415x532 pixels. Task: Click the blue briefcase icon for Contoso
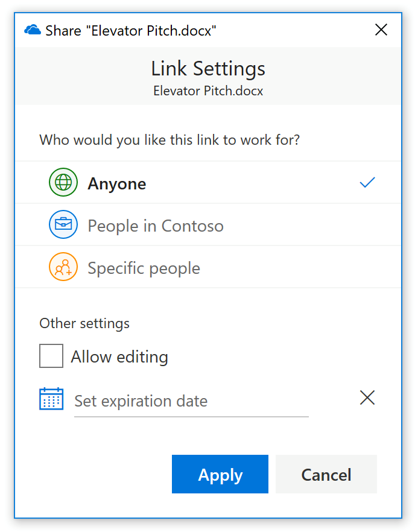[x=63, y=225]
